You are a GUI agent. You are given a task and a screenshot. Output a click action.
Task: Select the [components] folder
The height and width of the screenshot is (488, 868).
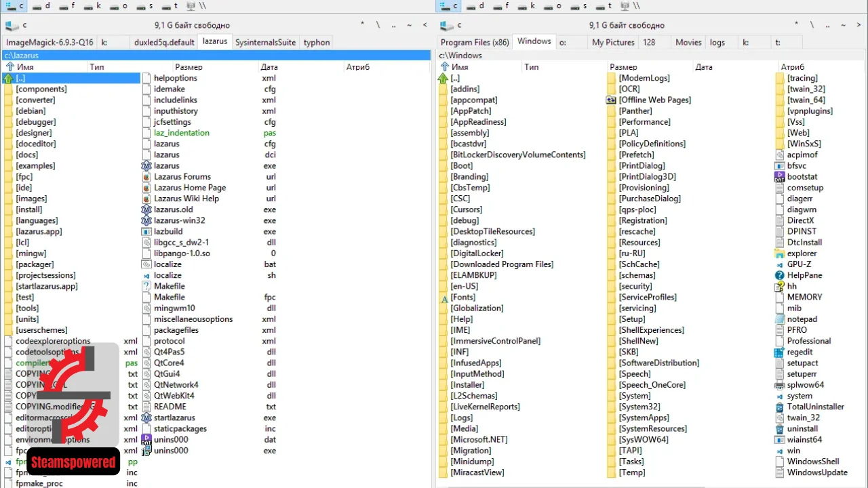point(41,89)
